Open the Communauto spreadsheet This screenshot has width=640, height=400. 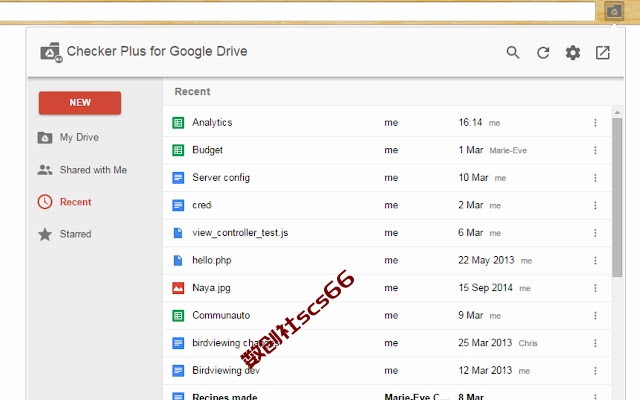click(x=221, y=316)
